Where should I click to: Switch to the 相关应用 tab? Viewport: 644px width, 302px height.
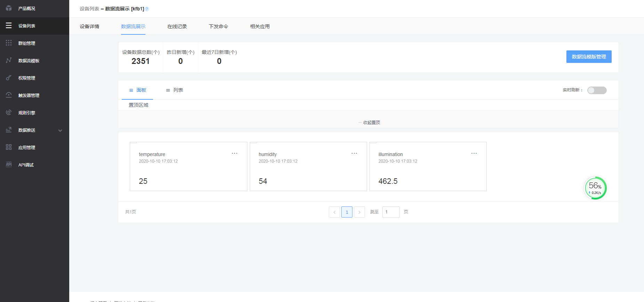pos(260,26)
